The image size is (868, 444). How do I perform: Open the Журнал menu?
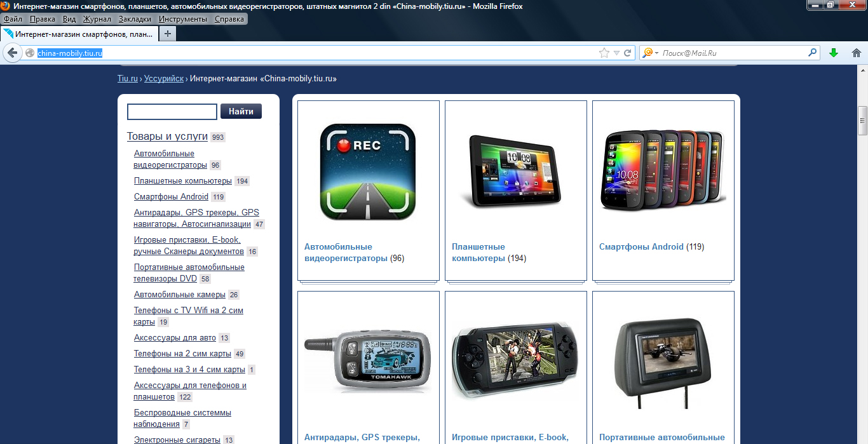[97, 19]
